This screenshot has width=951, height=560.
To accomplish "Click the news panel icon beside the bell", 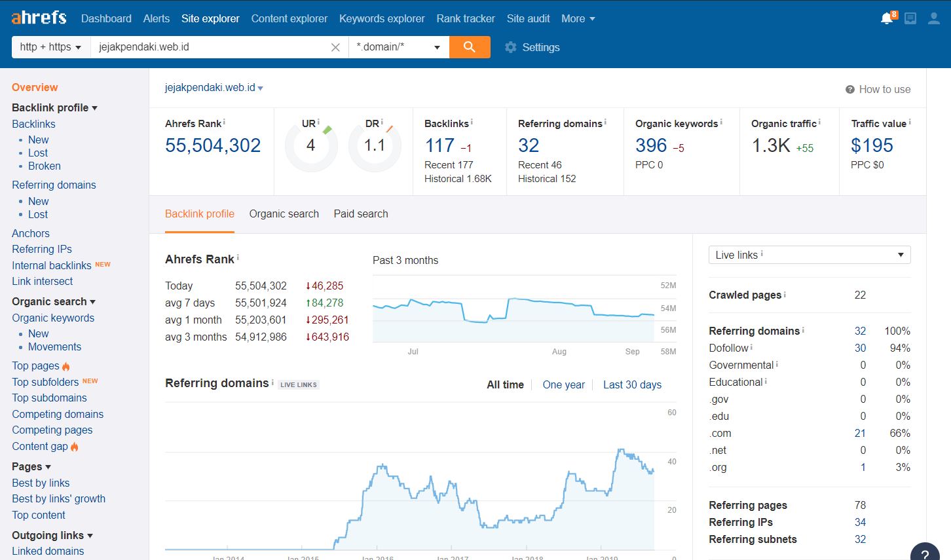I will click(x=910, y=18).
